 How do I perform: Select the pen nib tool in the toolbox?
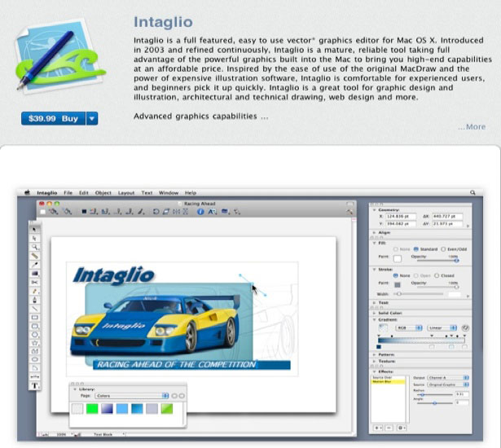34,300
